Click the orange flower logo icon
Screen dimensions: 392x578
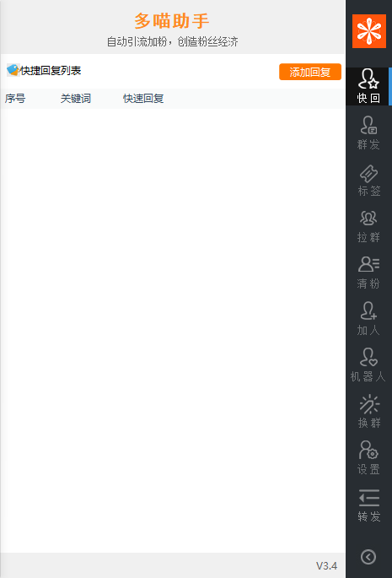(369, 31)
